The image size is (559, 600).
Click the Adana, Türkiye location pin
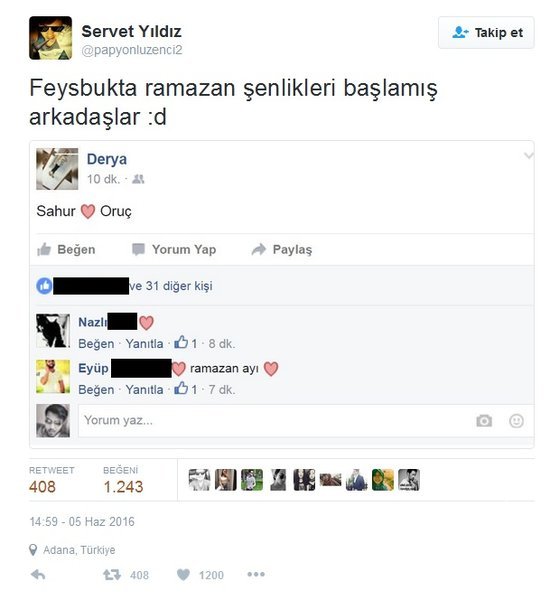pos(33,550)
